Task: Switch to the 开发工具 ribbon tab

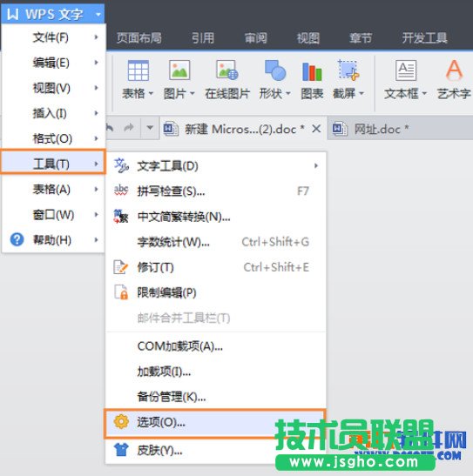Action: pyautogui.click(x=425, y=38)
